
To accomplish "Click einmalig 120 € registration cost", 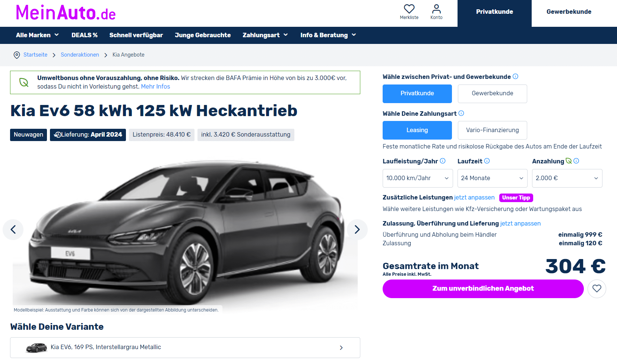I will (x=580, y=243).
